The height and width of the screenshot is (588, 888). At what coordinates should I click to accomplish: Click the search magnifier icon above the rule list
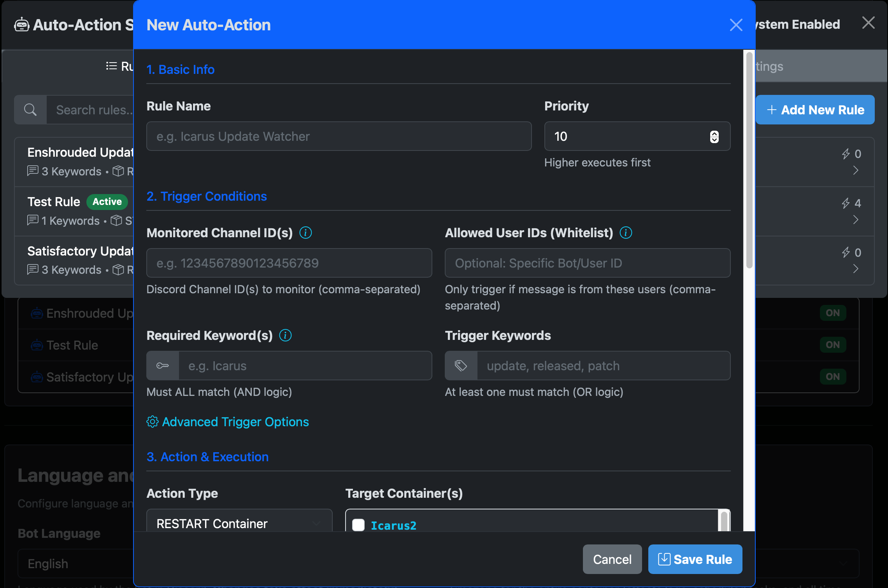[x=30, y=109]
